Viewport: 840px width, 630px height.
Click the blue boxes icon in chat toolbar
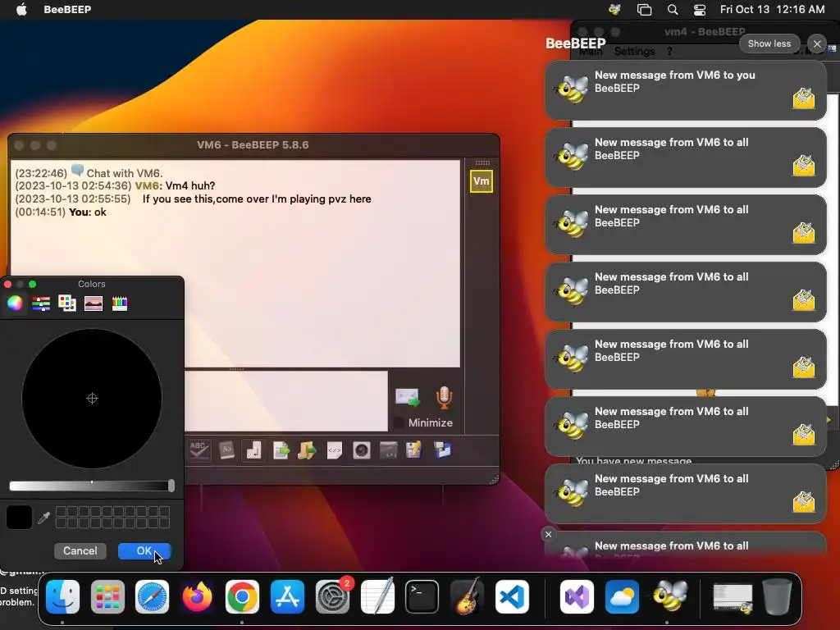[x=442, y=450]
